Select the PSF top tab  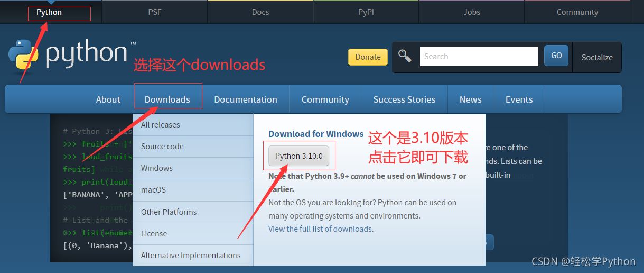pos(154,12)
